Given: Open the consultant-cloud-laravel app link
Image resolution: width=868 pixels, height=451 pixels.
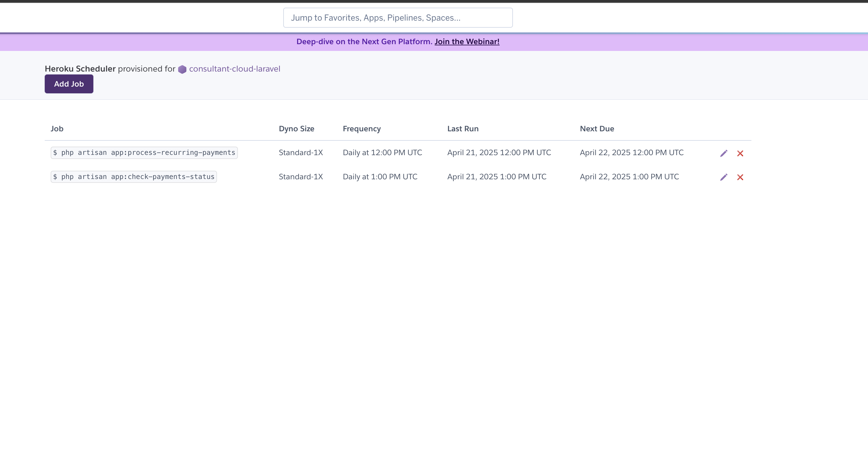Looking at the screenshot, I should pyautogui.click(x=235, y=69).
